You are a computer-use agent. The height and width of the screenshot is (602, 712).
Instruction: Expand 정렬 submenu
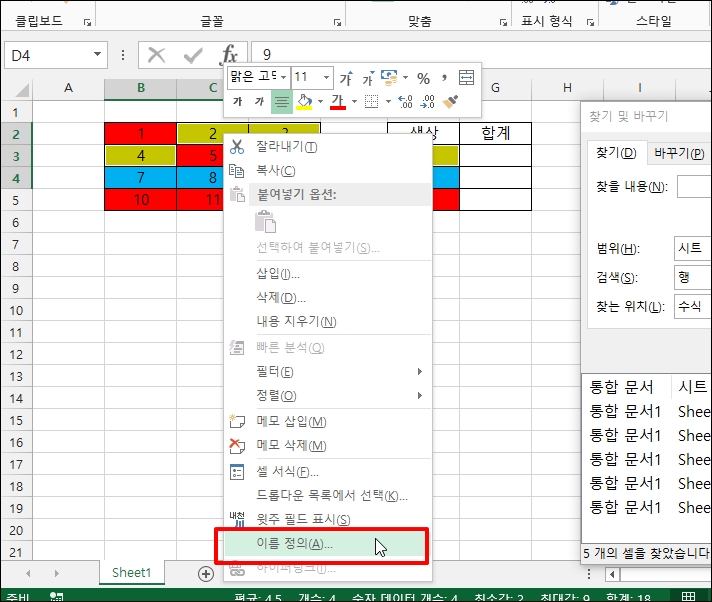pos(327,396)
